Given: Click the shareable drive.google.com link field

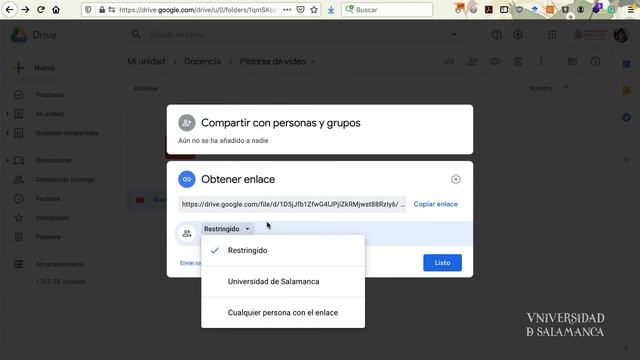Looking at the screenshot, I should tap(292, 204).
